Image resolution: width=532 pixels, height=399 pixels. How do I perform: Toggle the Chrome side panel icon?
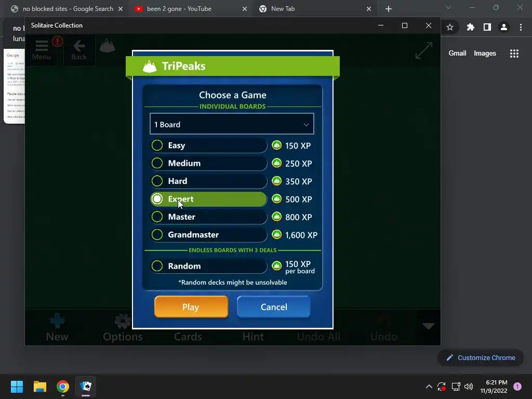click(487, 27)
